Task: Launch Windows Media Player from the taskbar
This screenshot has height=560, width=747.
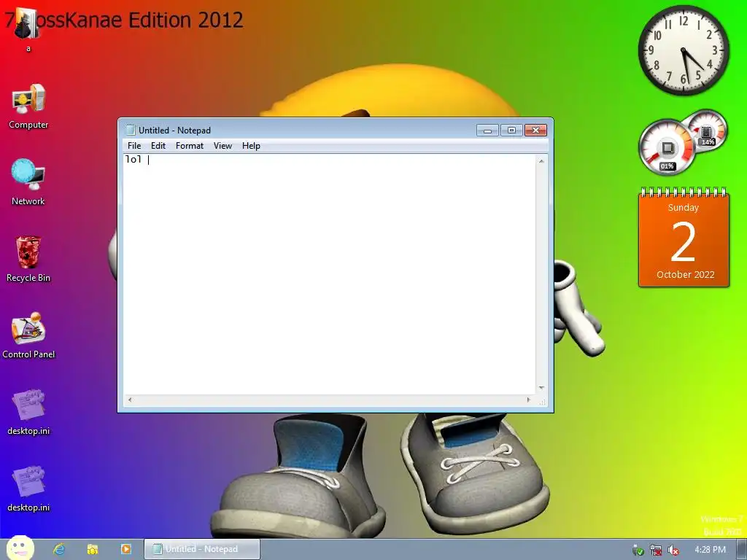Action: click(x=125, y=549)
